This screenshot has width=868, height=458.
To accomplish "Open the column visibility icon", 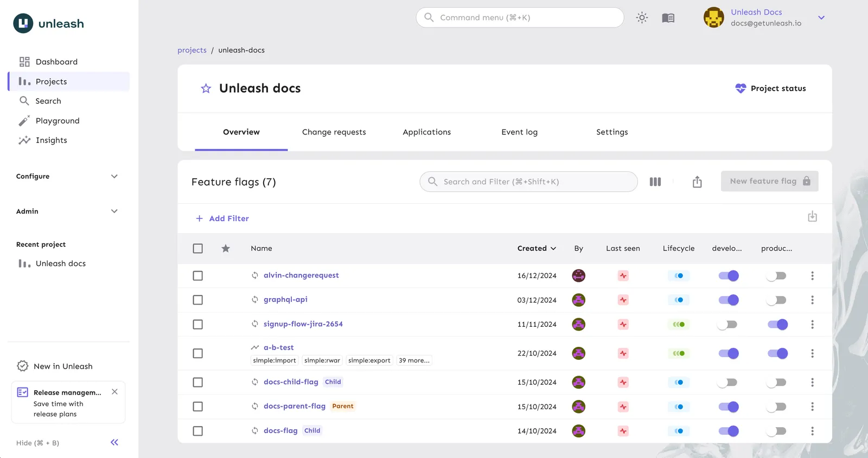I will tap(655, 182).
